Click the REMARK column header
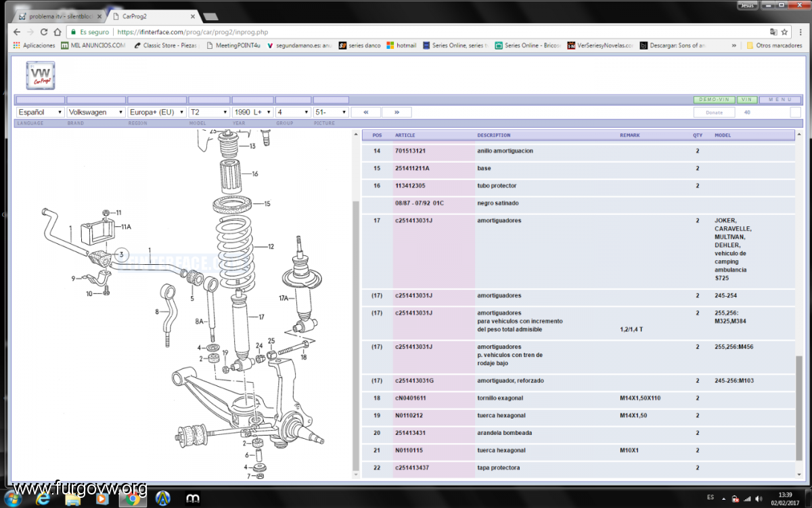This screenshot has width=812, height=508. pyautogui.click(x=629, y=135)
